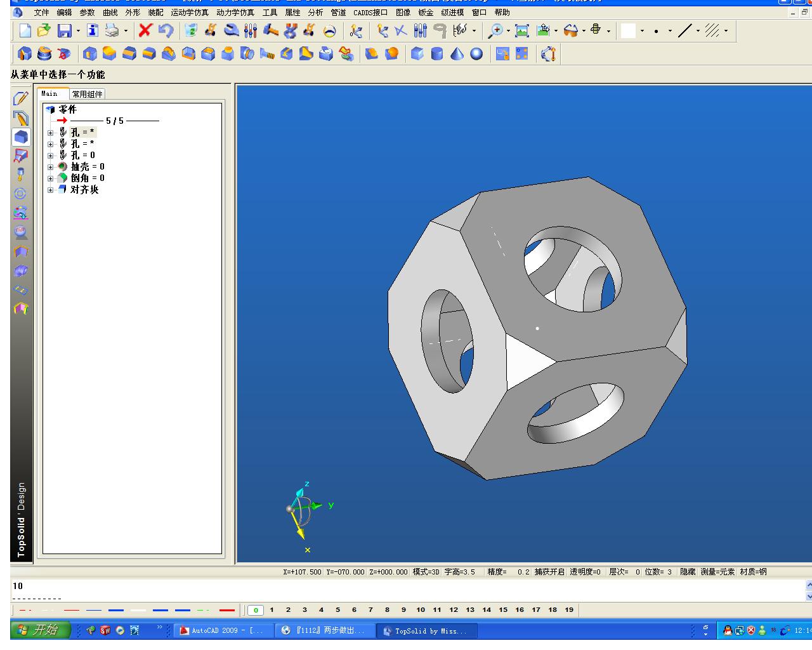The height and width of the screenshot is (650, 812).
Task: Click the red X delete icon
Action: pos(145,30)
